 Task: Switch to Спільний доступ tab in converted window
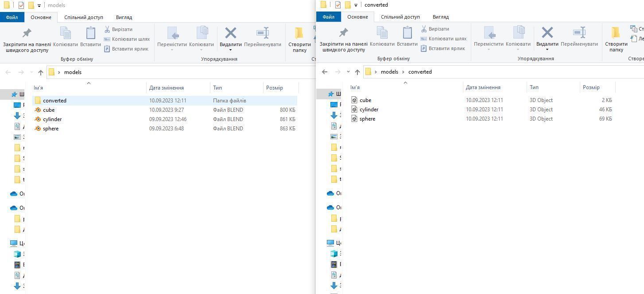tap(400, 17)
